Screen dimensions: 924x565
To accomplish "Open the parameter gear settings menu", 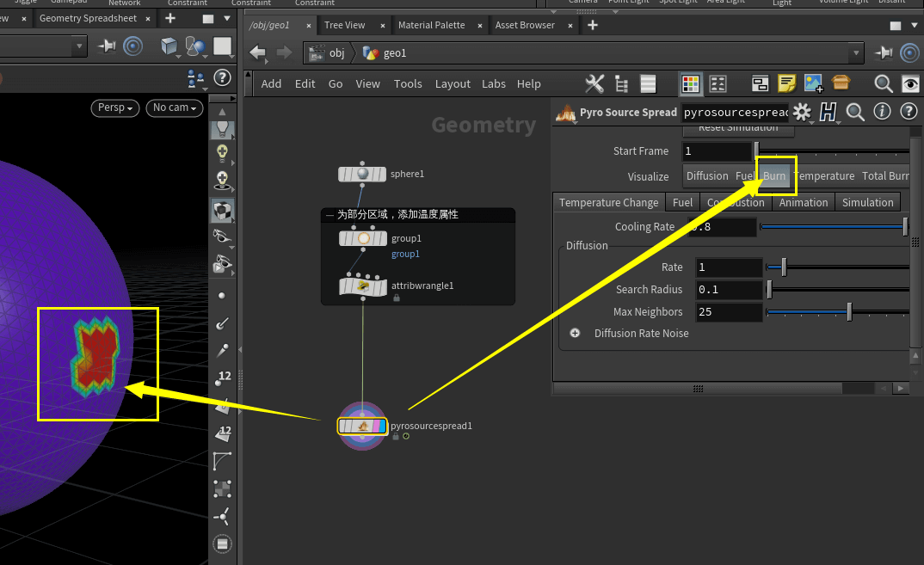I will (x=802, y=112).
